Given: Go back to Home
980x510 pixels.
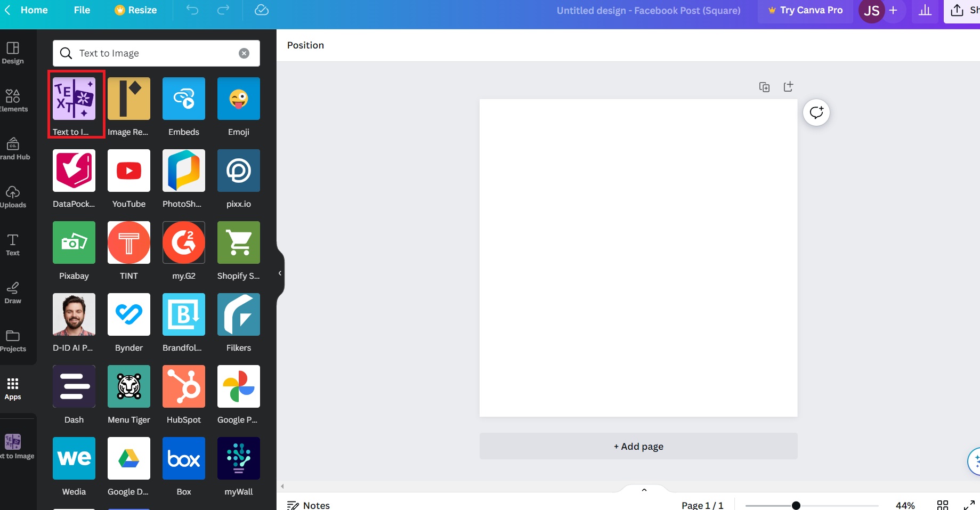Looking at the screenshot, I should point(26,10).
